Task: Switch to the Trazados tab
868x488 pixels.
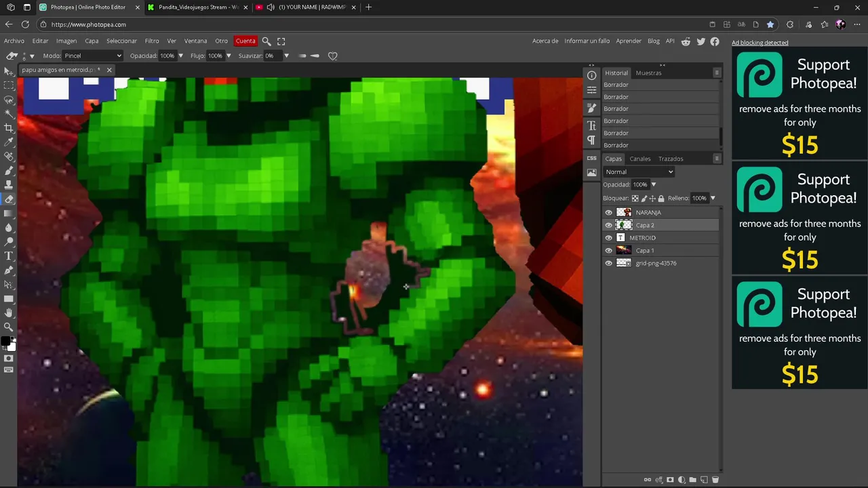Action: tap(671, 159)
